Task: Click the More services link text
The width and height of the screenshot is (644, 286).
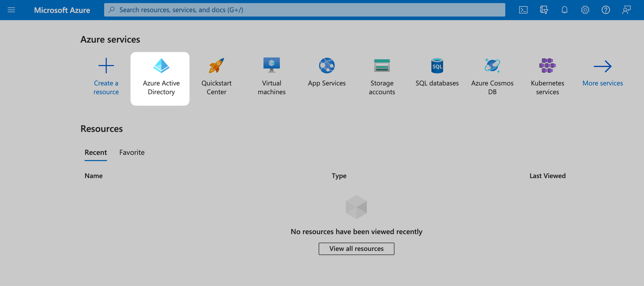Action: click(603, 83)
